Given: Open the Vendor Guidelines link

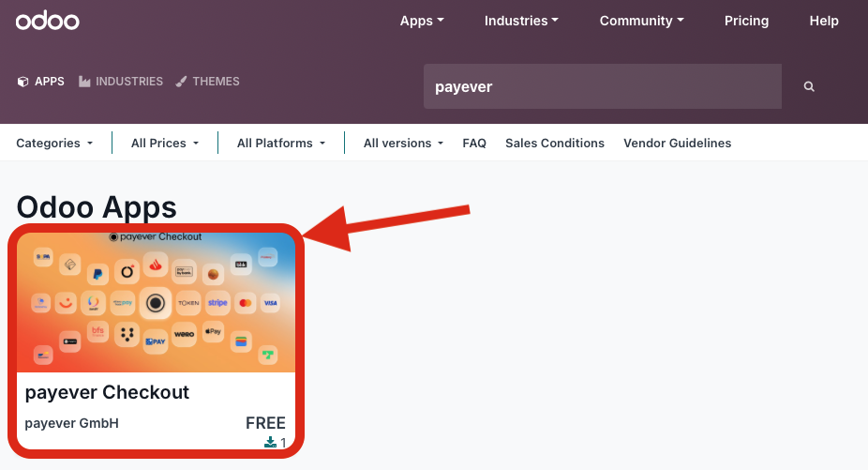Looking at the screenshot, I should point(677,143).
